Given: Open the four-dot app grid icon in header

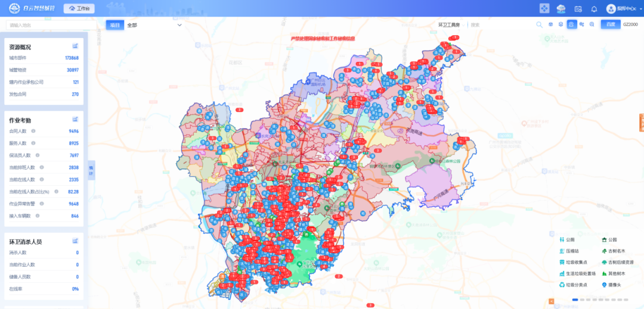Looking at the screenshot, I should tap(544, 8).
